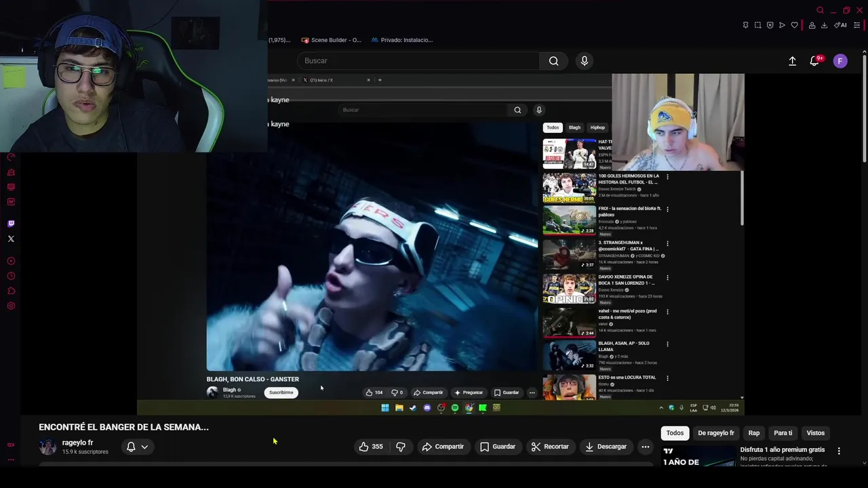Screen dimensions: 868x488
Task: Select the Todos filter chip
Action: point(675,433)
